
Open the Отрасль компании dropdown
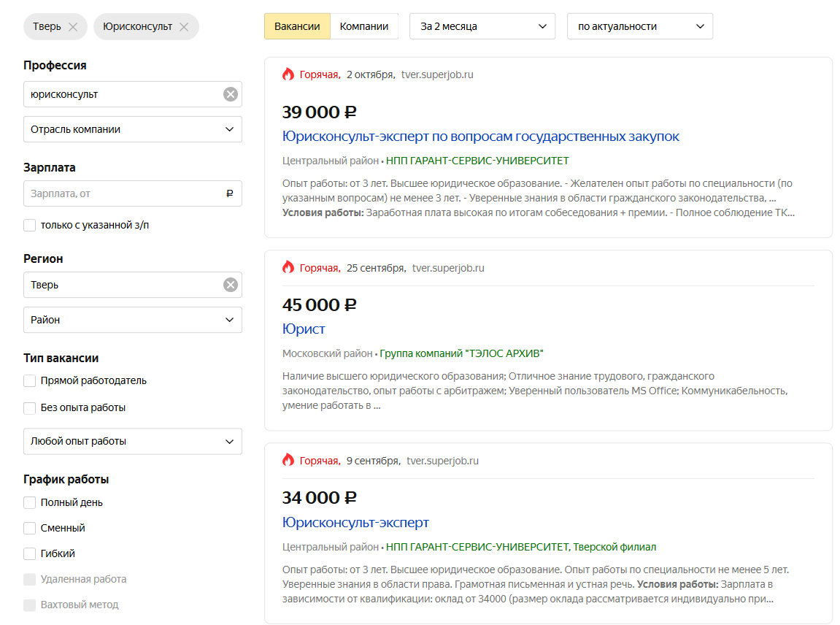click(132, 129)
